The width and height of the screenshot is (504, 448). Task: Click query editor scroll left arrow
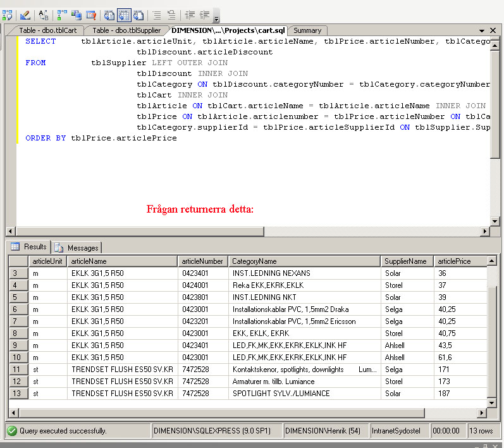(11, 231)
